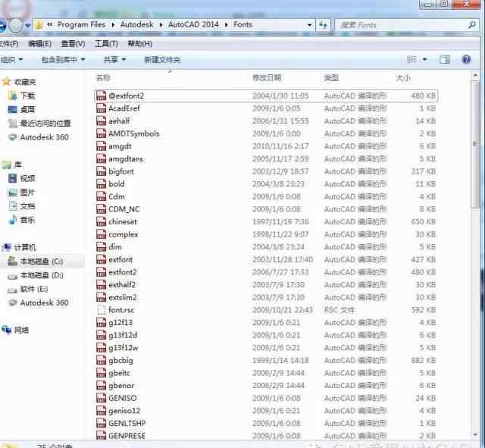This screenshot has height=448, width=485.
Task: Click the aehalf file icon
Action: pos(101,121)
